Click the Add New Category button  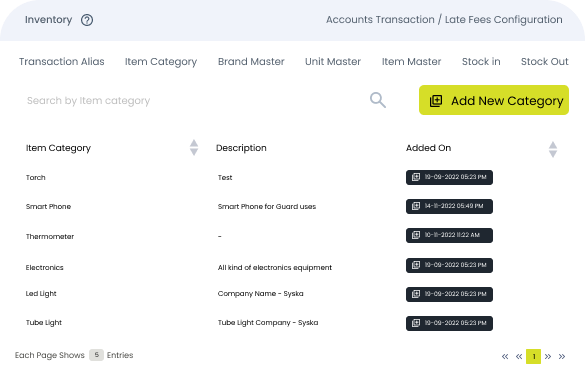(x=494, y=100)
